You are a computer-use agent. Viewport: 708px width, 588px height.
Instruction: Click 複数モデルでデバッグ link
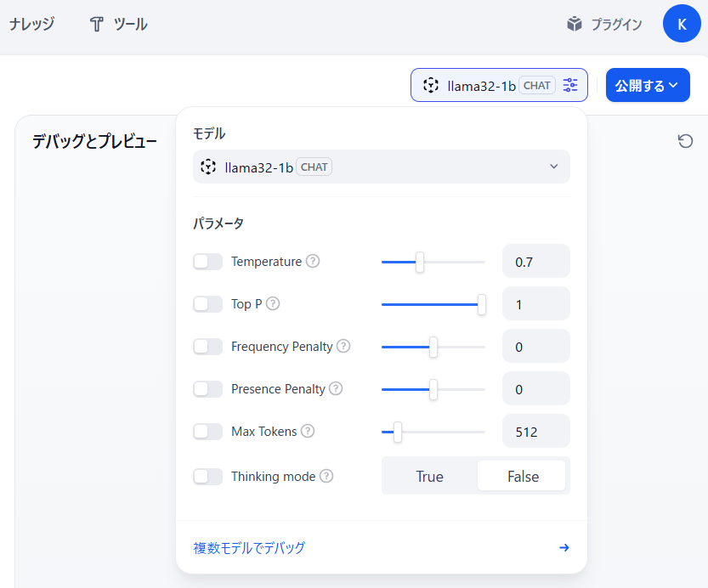tap(249, 547)
